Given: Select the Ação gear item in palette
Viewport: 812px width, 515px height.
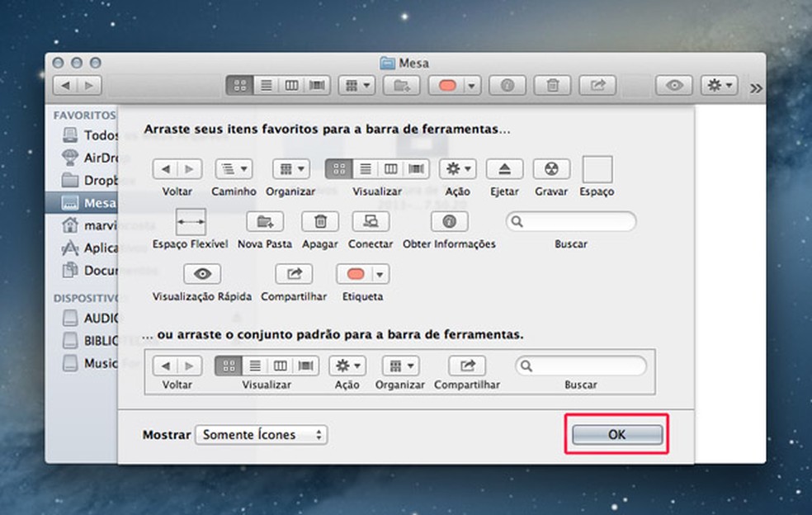Looking at the screenshot, I should point(458,169).
